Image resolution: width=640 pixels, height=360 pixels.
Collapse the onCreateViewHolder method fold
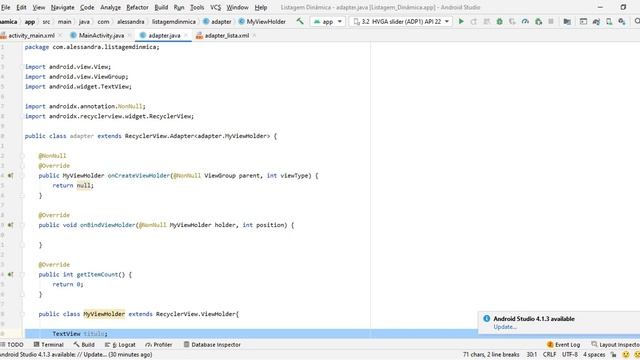[x=22, y=176]
